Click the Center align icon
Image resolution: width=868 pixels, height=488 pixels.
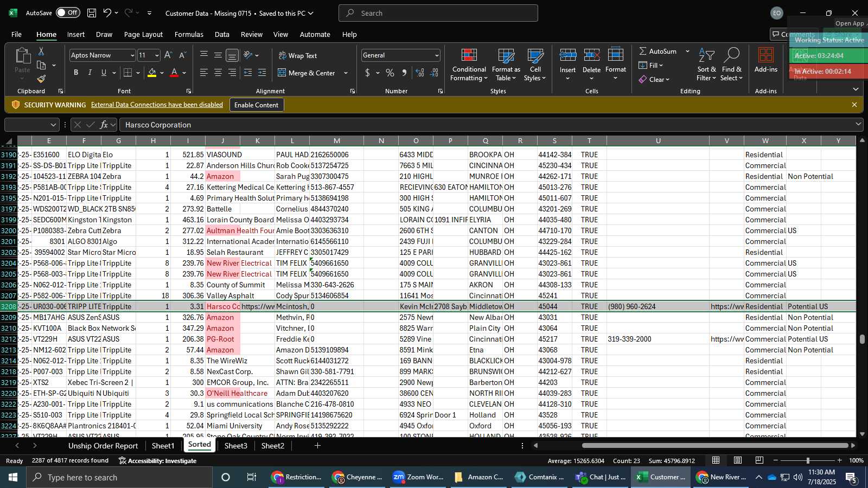pos(218,73)
